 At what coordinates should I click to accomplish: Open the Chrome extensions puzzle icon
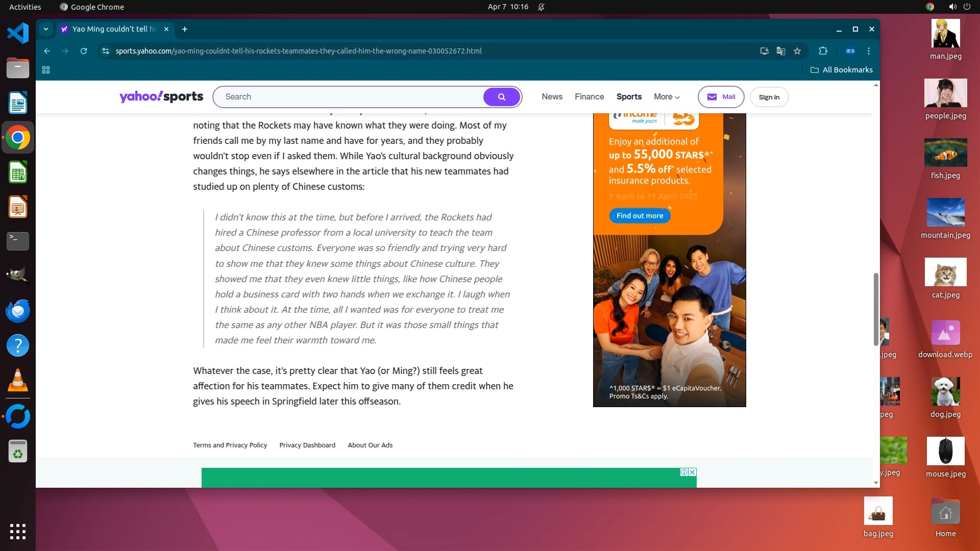(x=823, y=51)
